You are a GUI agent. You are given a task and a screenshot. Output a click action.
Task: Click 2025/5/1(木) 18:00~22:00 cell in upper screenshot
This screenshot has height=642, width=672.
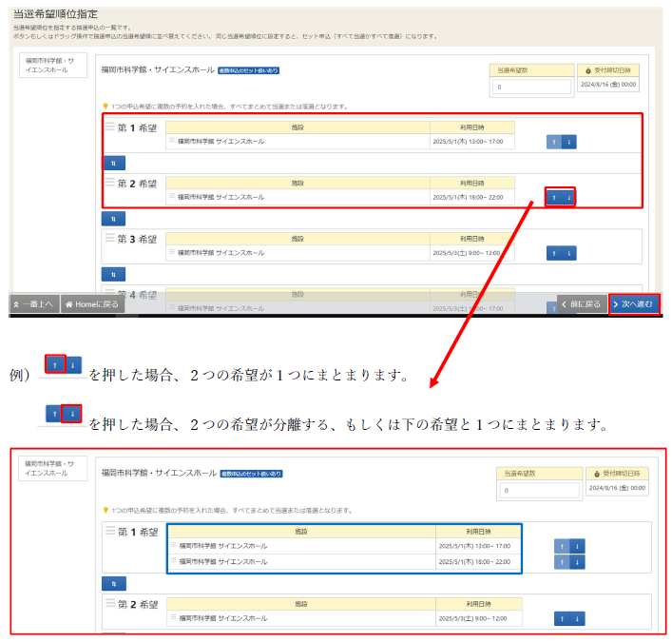coord(472,197)
